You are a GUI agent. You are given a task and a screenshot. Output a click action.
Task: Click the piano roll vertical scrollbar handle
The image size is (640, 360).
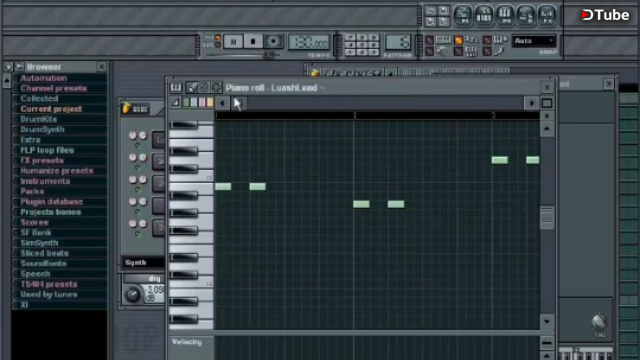point(547,218)
